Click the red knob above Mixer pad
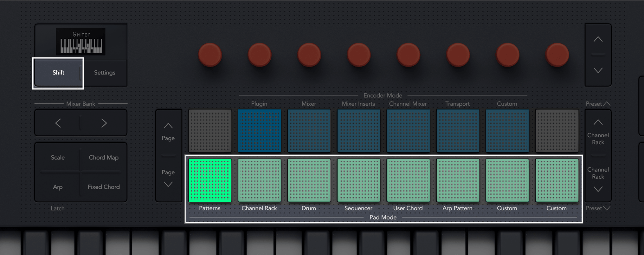The width and height of the screenshot is (644, 255). coord(309,55)
